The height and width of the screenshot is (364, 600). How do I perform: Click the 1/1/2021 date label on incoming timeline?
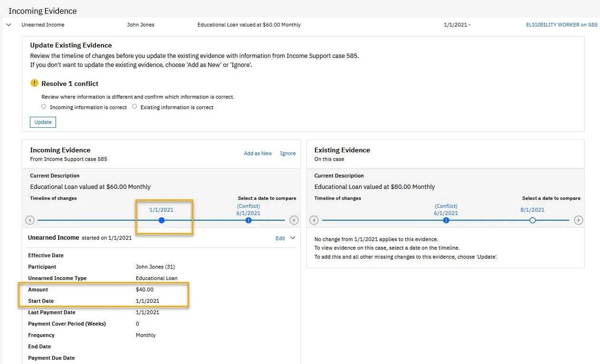tap(162, 210)
